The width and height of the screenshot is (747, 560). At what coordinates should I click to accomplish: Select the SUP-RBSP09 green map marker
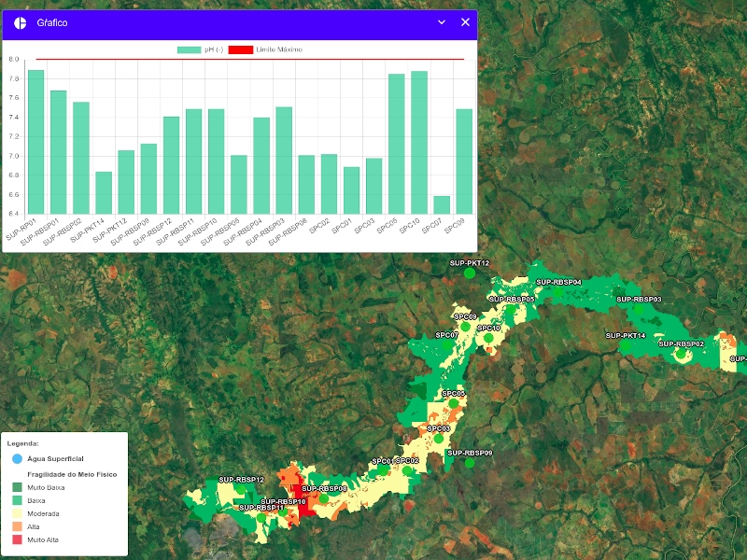[470, 463]
